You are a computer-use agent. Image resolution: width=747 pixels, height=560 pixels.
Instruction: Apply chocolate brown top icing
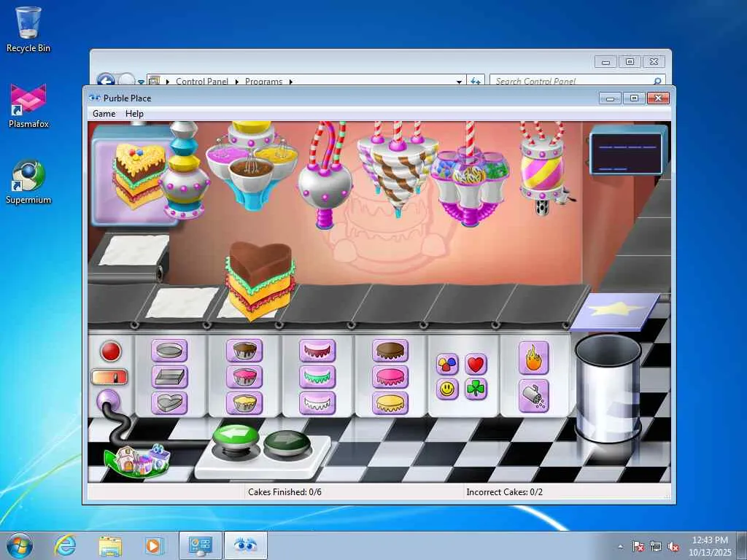pos(390,351)
